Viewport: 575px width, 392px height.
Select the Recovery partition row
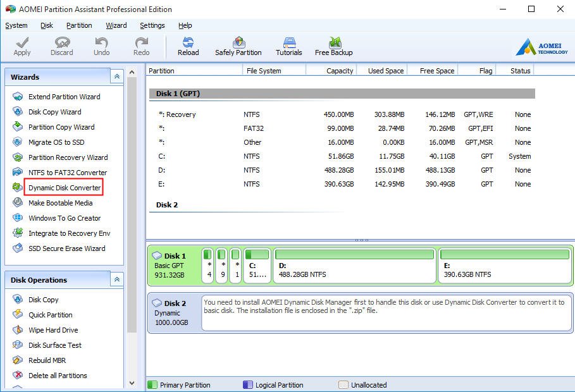point(342,114)
